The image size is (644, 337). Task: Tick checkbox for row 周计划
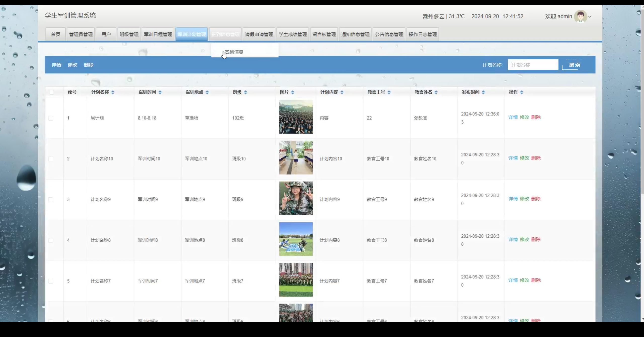pos(51,118)
